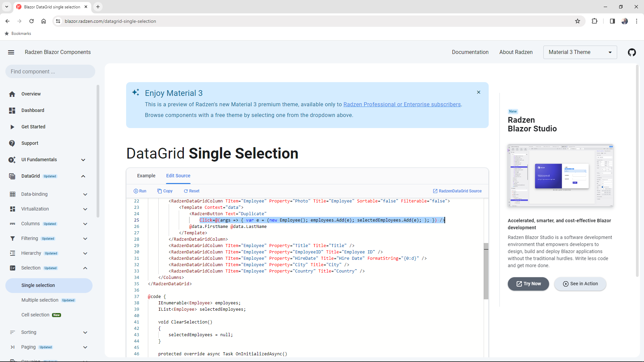
Task: Expand the Sorting submenu
Action: [x=85, y=333]
